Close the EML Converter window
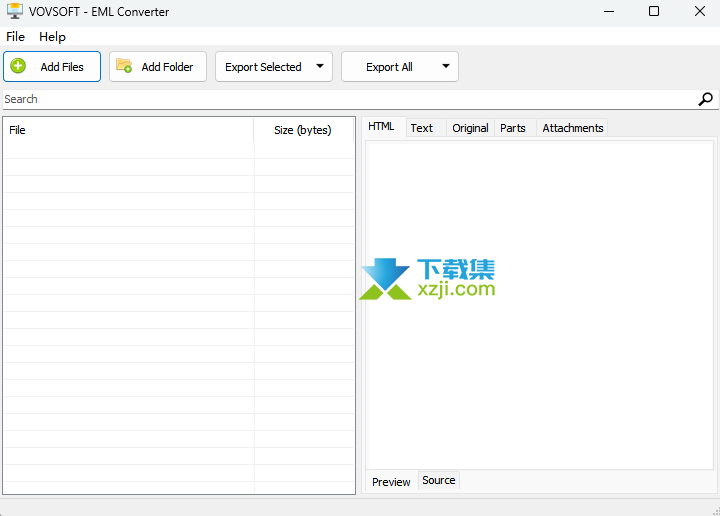720x516 pixels. [699, 11]
